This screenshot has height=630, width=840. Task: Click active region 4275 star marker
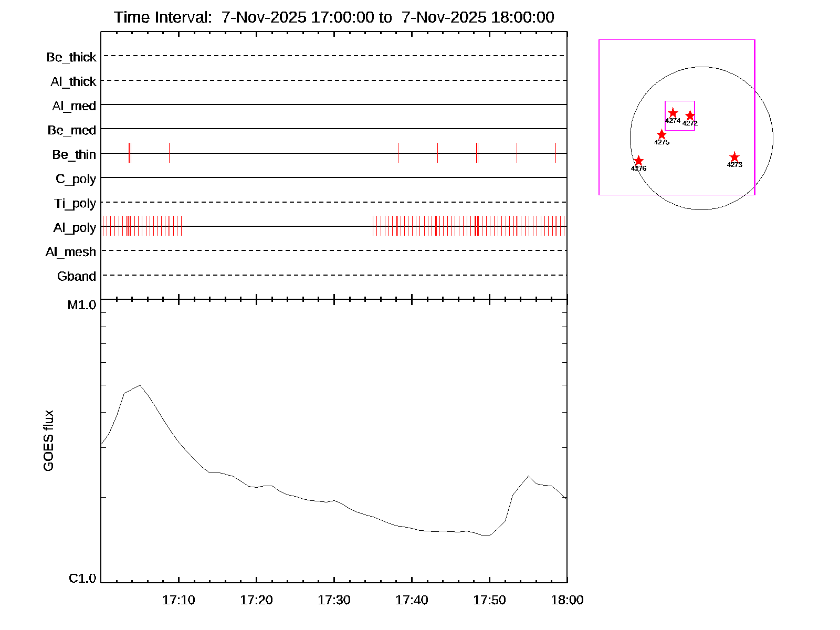click(661, 135)
